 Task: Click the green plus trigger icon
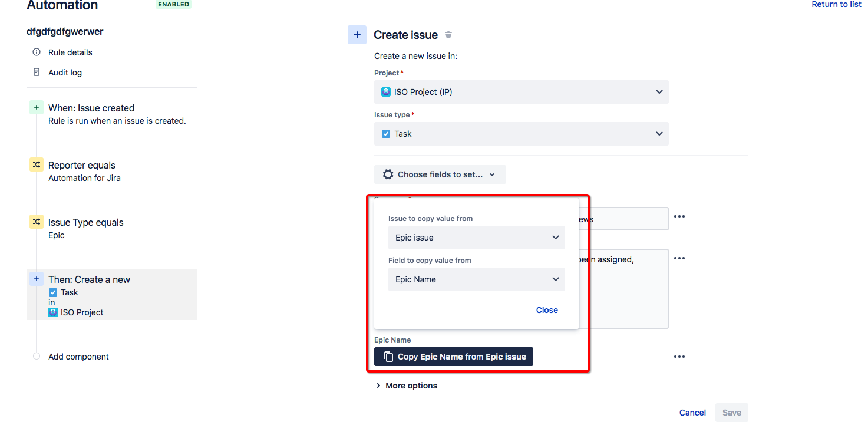pos(37,108)
